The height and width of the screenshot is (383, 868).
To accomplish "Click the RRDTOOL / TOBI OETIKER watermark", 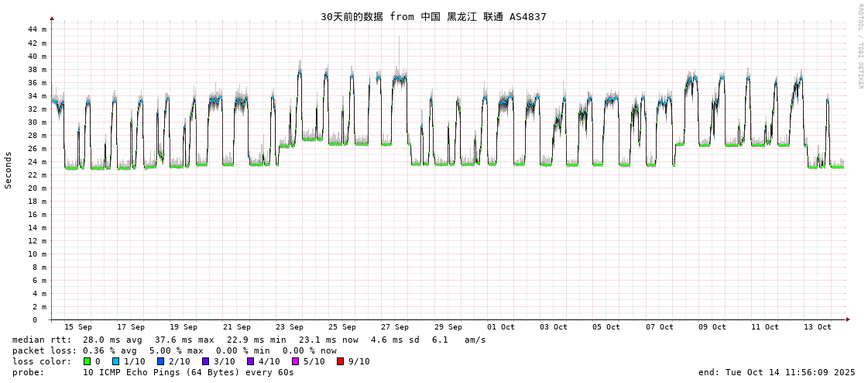I will [859, 47].
